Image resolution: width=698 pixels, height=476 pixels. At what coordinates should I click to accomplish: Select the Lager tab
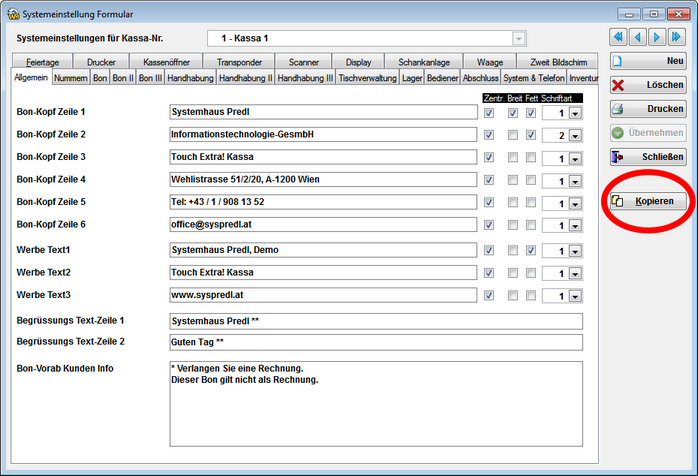(412, 78)
